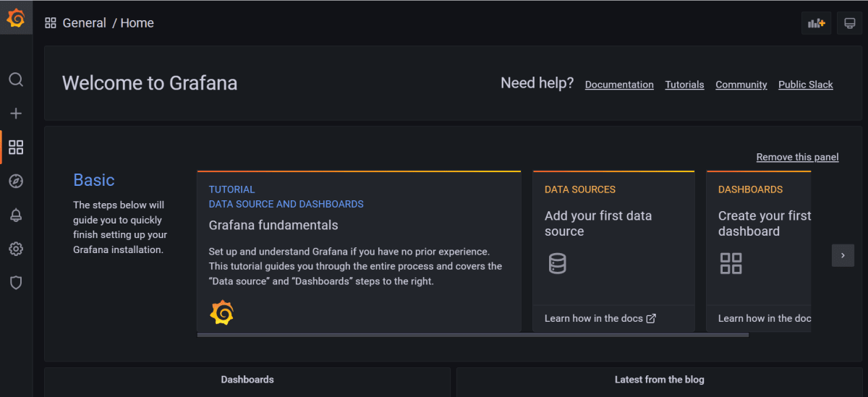Open the Dashboards four-squares sidebar icon
Screen dimensions: 868x397
tap(16, 148)
